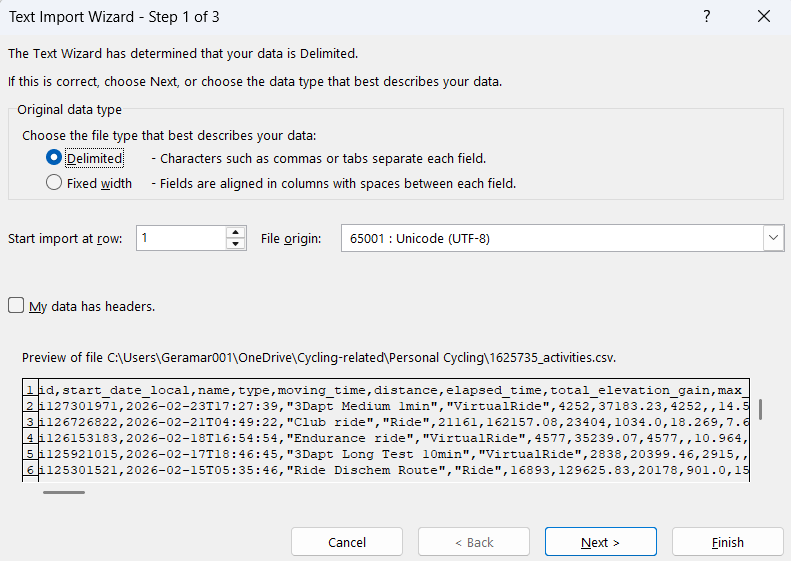Click preview row 6 Ride Dischem Route

click(390, 470)
